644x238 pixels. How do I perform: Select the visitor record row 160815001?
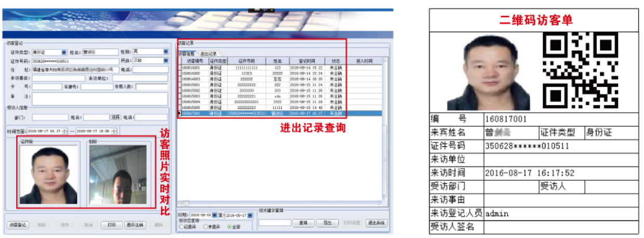pyautogui.click(x=280, y=85)
